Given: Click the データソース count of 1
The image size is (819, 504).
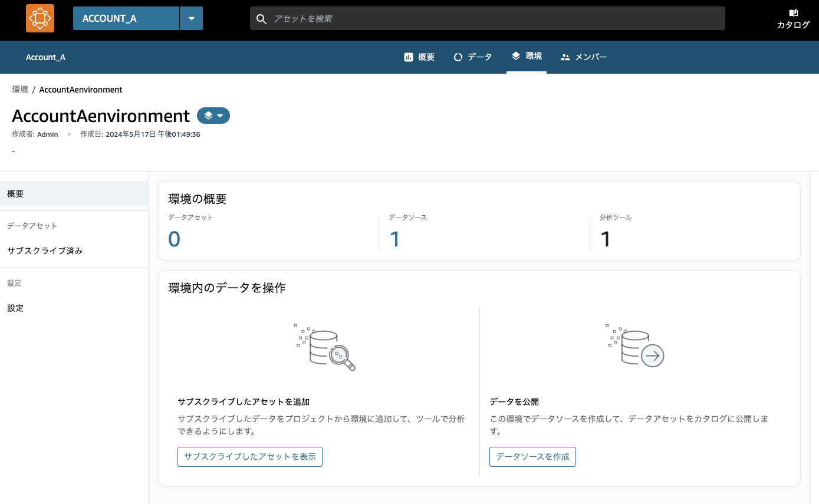Looking at the screenshot, I should (x=395, y=238).
